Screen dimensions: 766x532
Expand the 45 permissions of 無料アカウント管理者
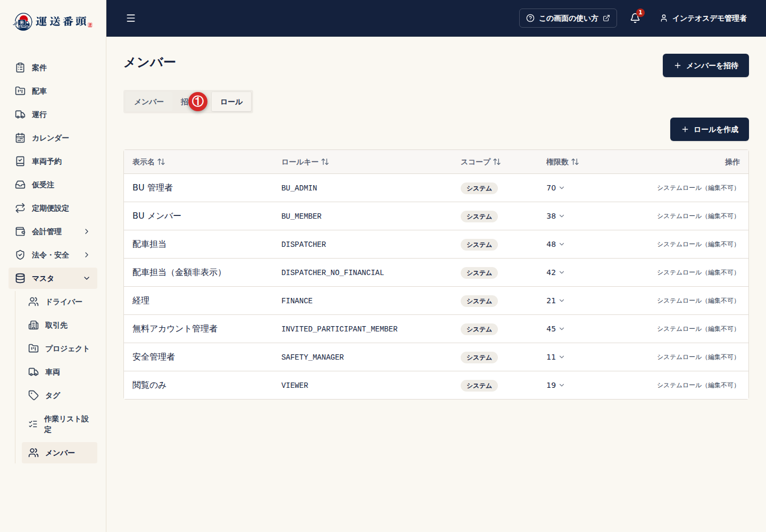555,329
